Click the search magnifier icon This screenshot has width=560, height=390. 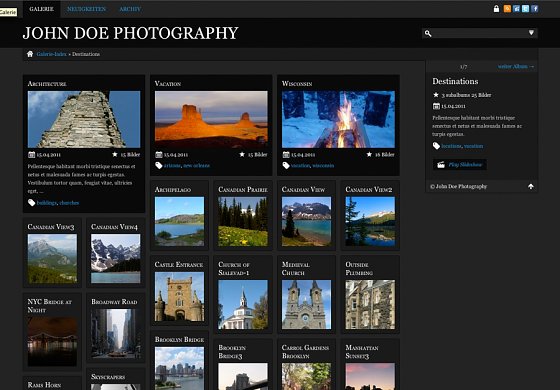tap(428, 33)
